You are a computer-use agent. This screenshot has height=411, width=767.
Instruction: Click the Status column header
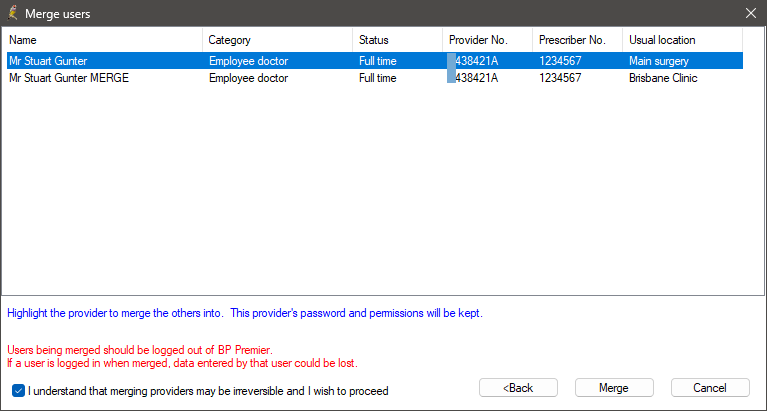click(397, 40)
